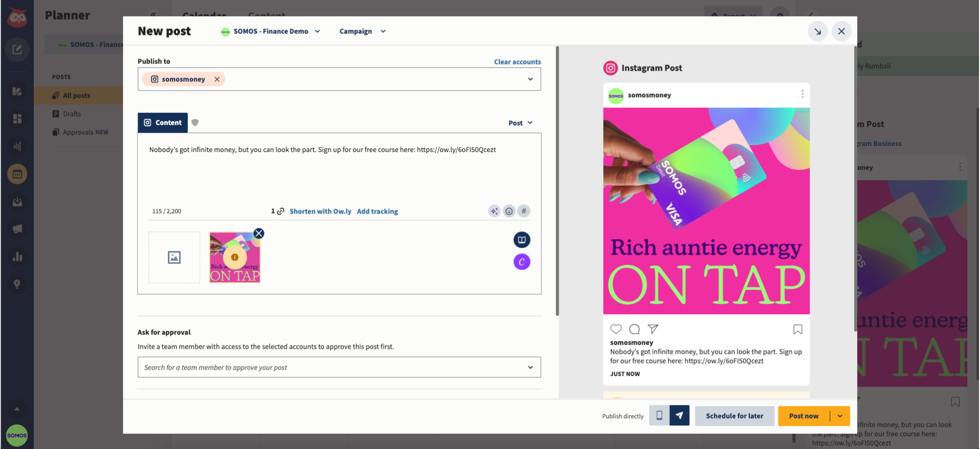
Task: Open the AI writer sparkle icon
Action: tap(494, 211)
